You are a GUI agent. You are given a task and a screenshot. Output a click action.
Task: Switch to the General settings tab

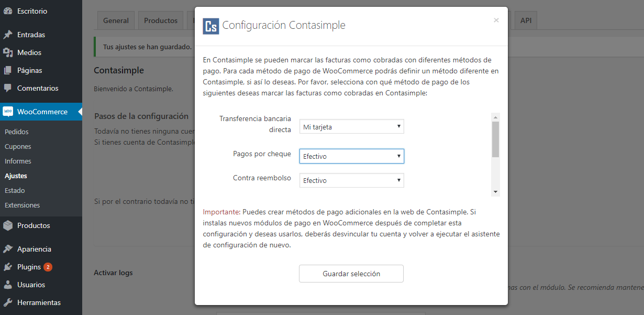116,20
